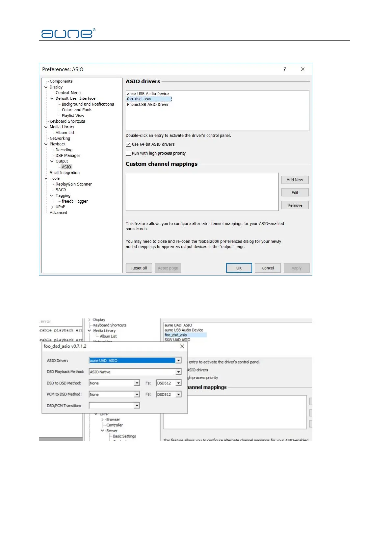The height and width of the screenshot is (554, 392).
Task: Select Basic Settings under Server
Action: (x=124, y=437)
